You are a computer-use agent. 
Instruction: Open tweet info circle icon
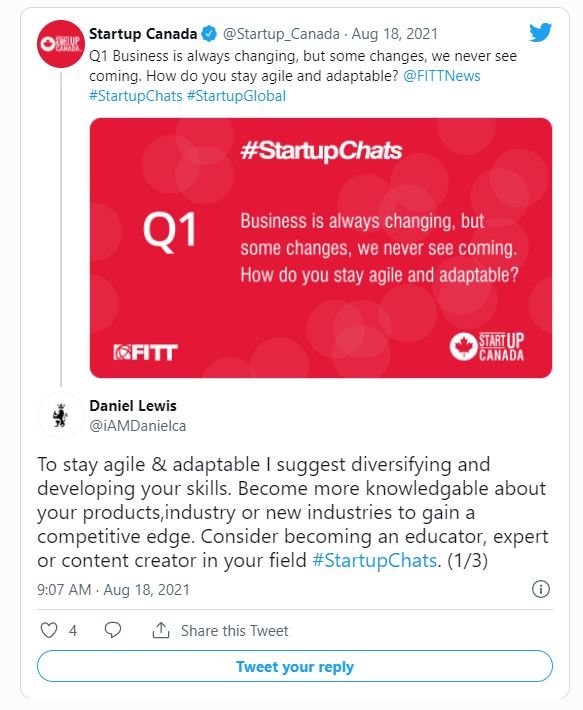(540, 589)
